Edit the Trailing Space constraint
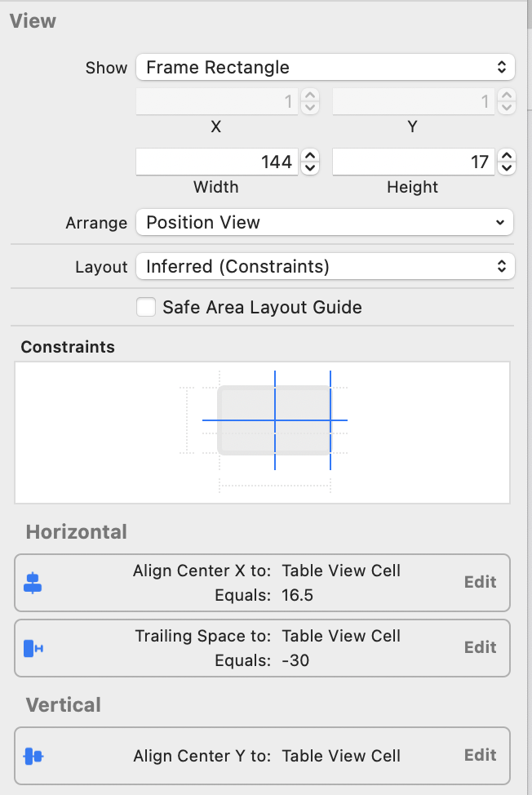 click(480, 647)
